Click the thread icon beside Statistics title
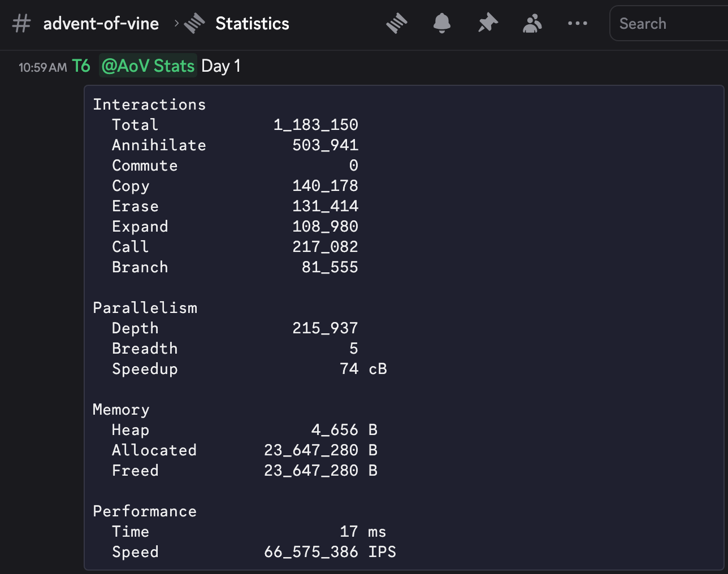Image resolution: width=728 pixels, height=574 pixels. 194,24
